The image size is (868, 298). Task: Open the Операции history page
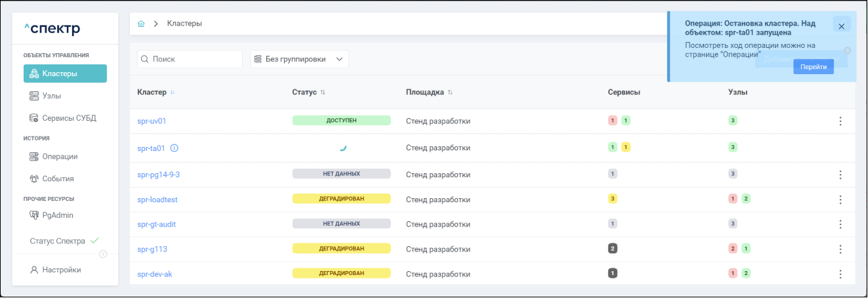(x=60, y=156)
